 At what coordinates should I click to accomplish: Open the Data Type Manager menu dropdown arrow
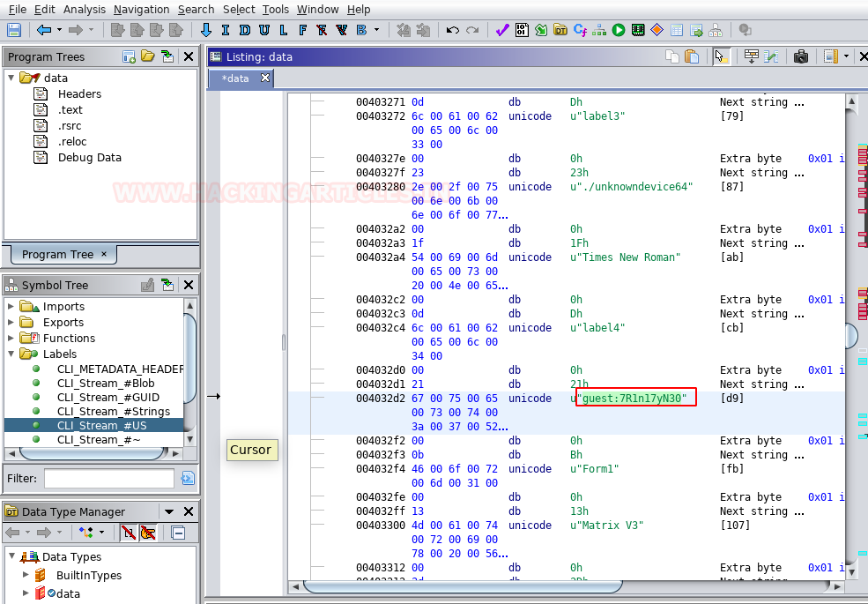pyautogui.click(x=169, y=511)
